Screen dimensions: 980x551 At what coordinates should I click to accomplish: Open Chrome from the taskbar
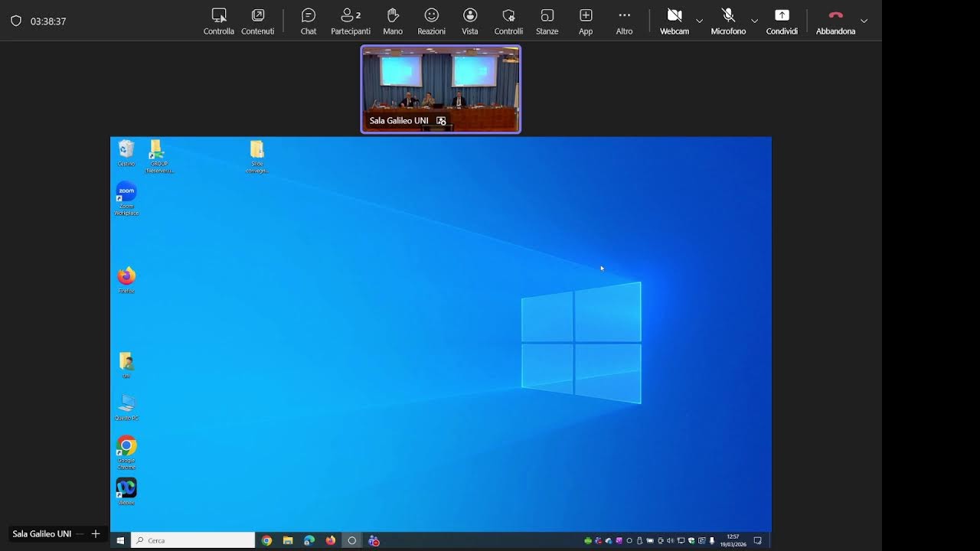tap(266, 540)
